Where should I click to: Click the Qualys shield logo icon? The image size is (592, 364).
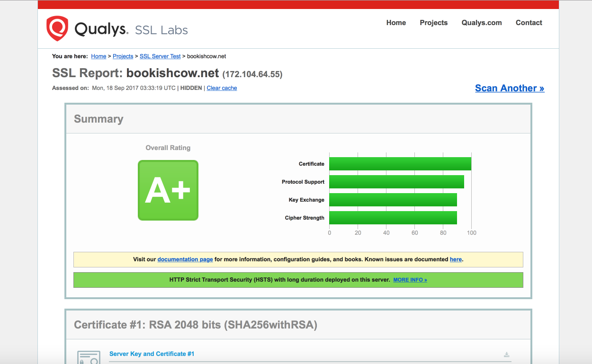click(57, 28)
